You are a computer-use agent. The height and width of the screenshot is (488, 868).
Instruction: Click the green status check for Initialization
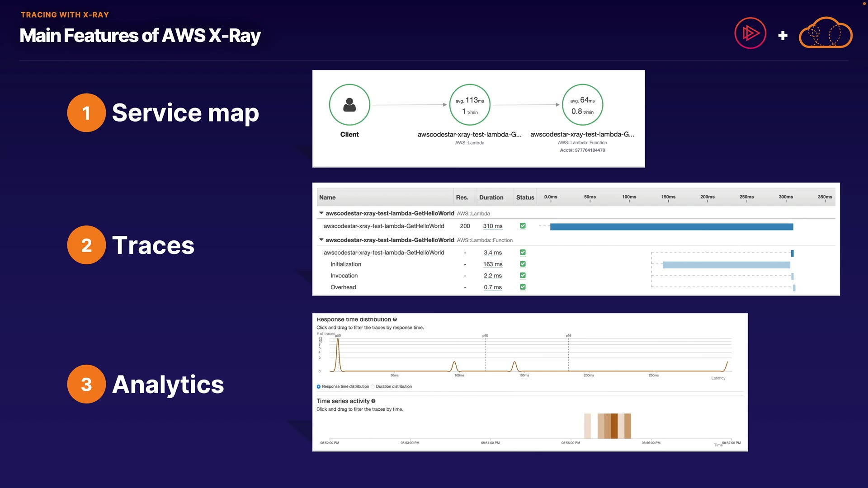(523, 264)
